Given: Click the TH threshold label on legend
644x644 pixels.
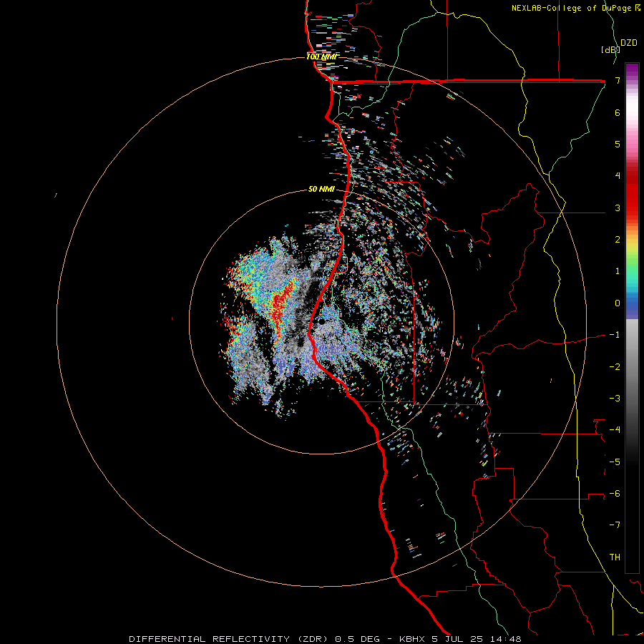Looking at the screenshot, I should (615, 557).
